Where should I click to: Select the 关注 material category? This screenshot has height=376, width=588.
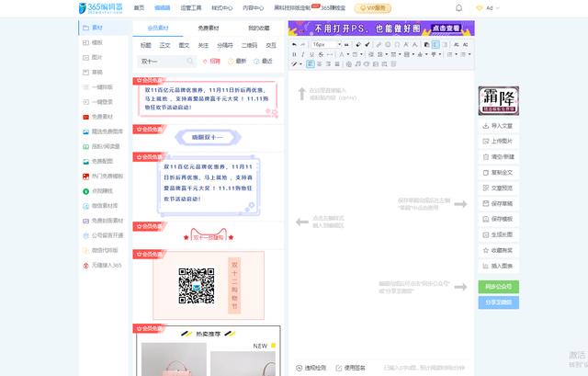[x=203, y=45]
